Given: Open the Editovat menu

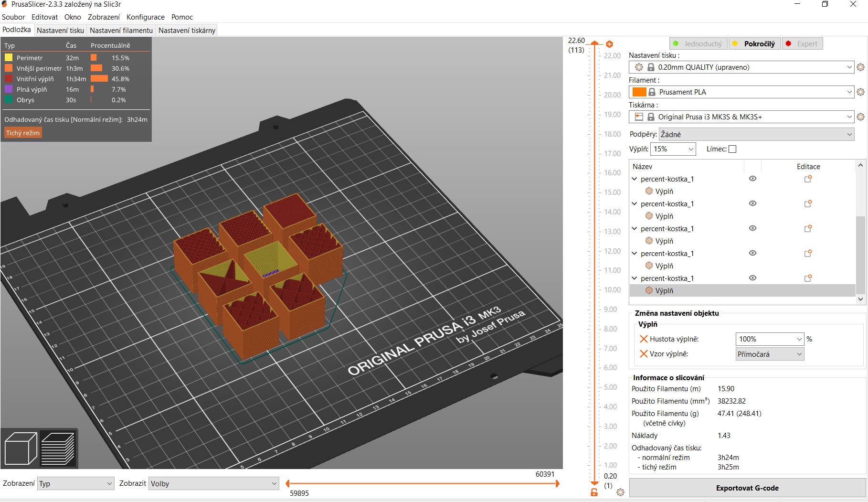Looking at the screenshot, I should point(44,17).
